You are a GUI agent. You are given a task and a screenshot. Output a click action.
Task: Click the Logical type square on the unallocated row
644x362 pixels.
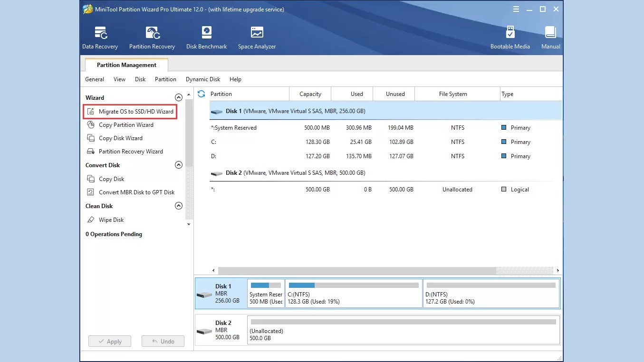504,190
